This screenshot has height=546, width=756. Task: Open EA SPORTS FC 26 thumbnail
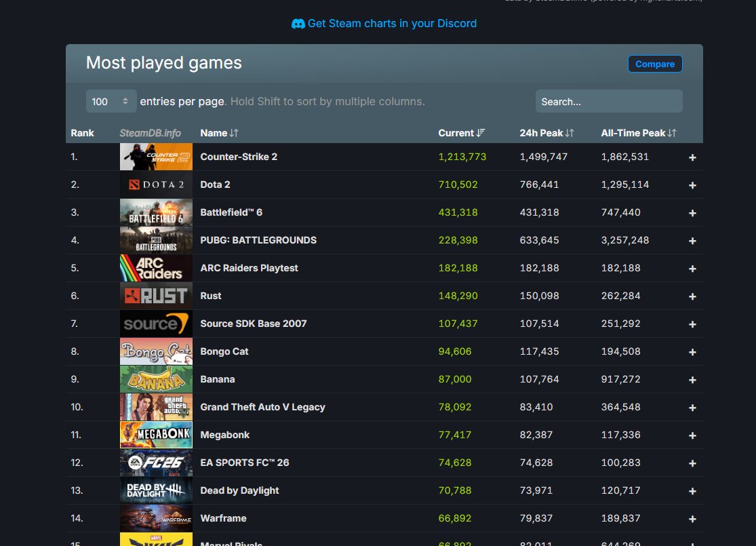(x=156, y=463)
